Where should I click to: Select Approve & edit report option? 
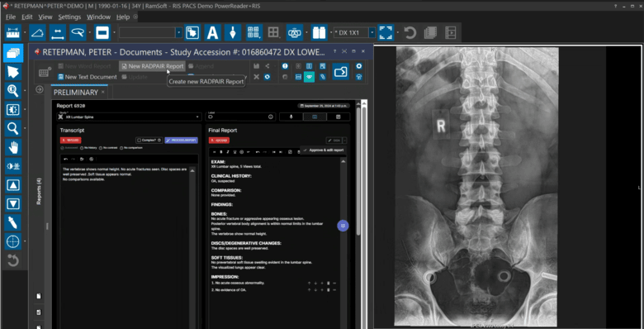(323, 150)
